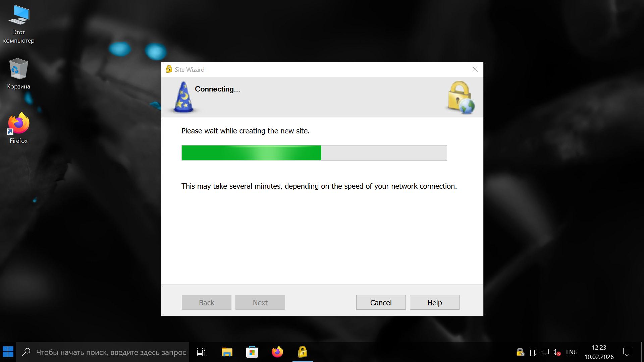Click the muted volume tray icon

point(556,352)
